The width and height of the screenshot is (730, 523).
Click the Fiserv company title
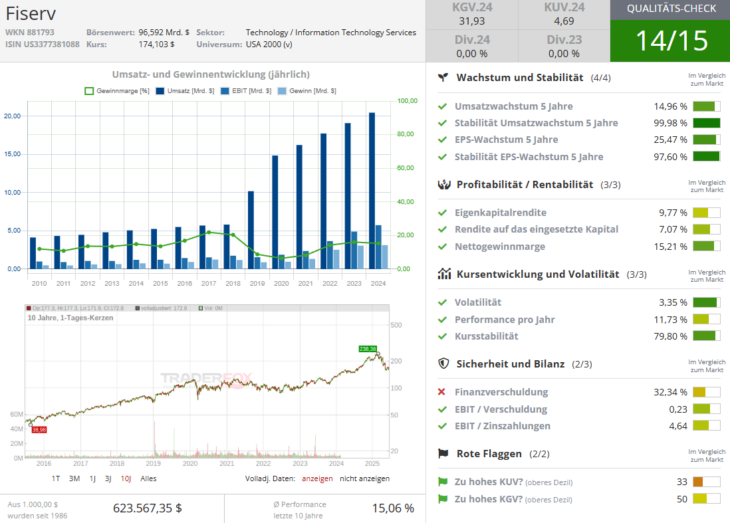click(31, 14)
